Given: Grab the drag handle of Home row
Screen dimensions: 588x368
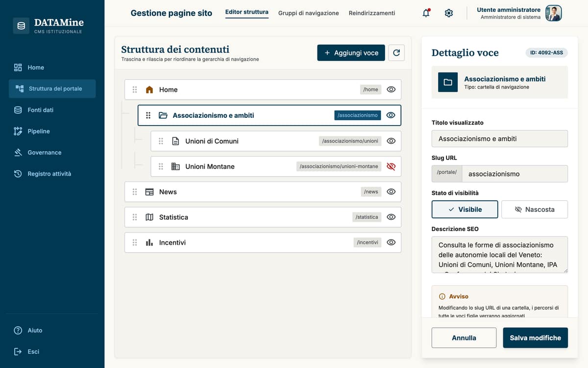Looking at the screenshot, I should coord(135,90).
